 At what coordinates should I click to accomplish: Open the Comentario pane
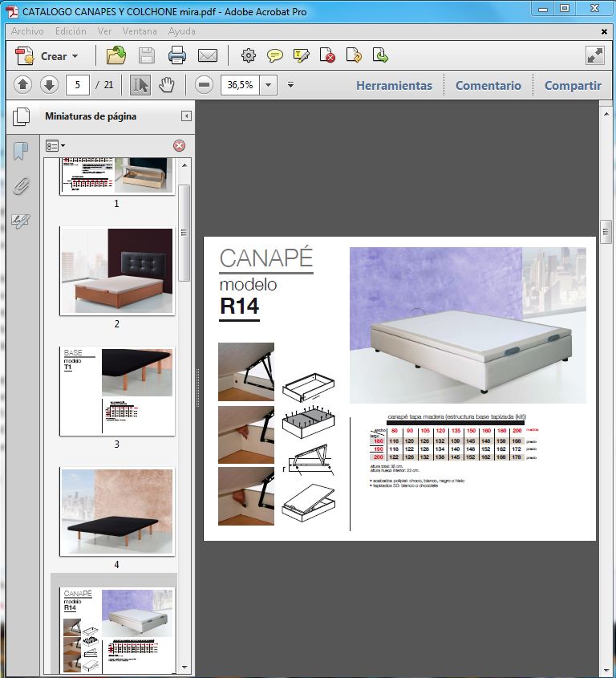click(x=488, y=85)
